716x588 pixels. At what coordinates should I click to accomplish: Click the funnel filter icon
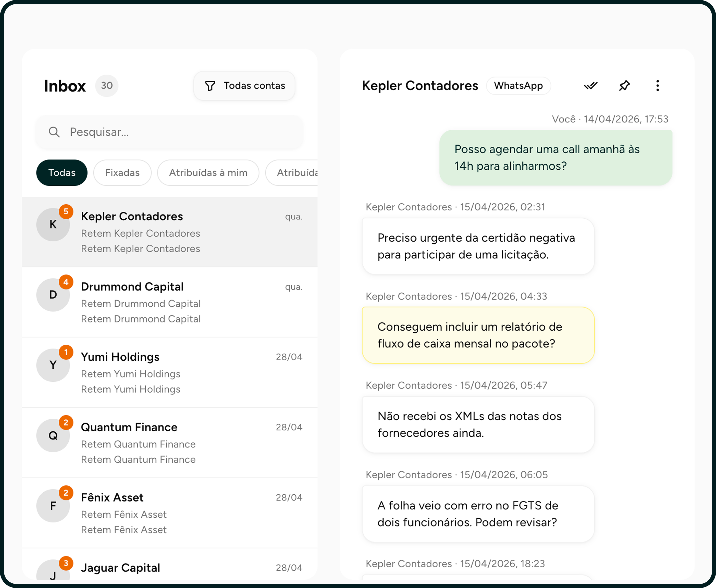point(210,86)
